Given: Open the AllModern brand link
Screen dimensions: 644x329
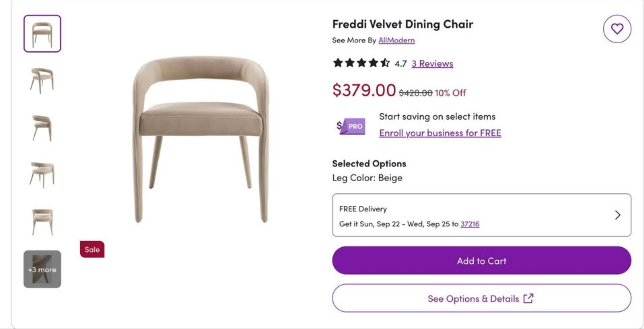Looking at the screenshot, I should point(396,40).
